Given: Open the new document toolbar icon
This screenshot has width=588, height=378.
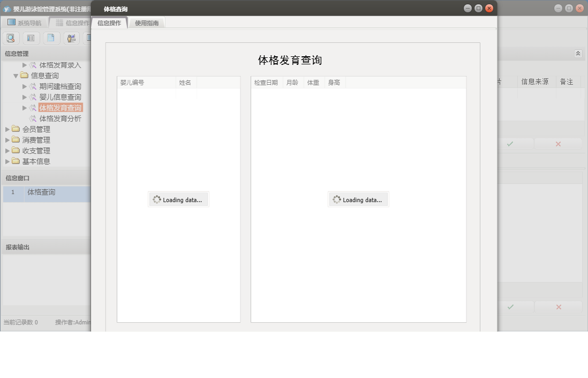Looking at the screenshot, I should (x=51, y=38).
